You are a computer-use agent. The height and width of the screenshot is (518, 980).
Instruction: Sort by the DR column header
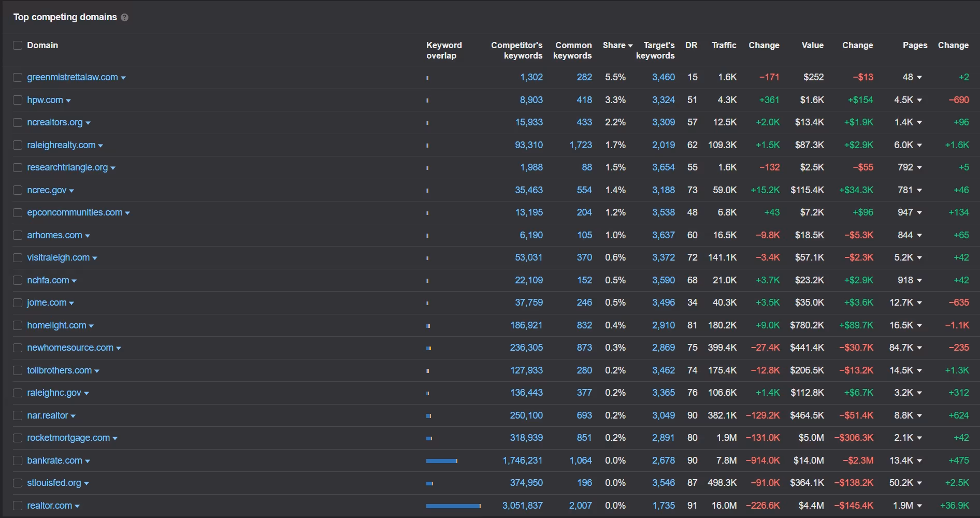click(691, 46)
